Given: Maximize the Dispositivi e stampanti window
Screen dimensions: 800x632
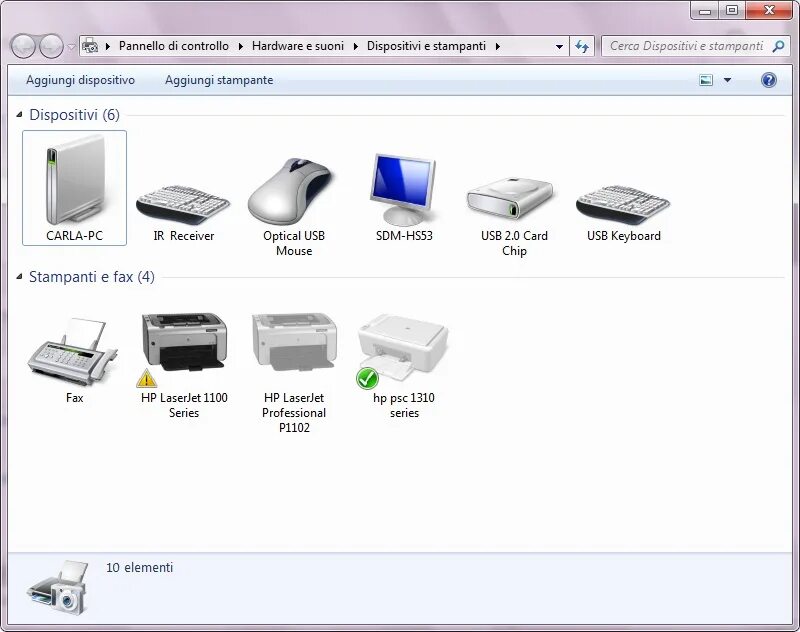Looking at the screenshot, I should 732,10.
